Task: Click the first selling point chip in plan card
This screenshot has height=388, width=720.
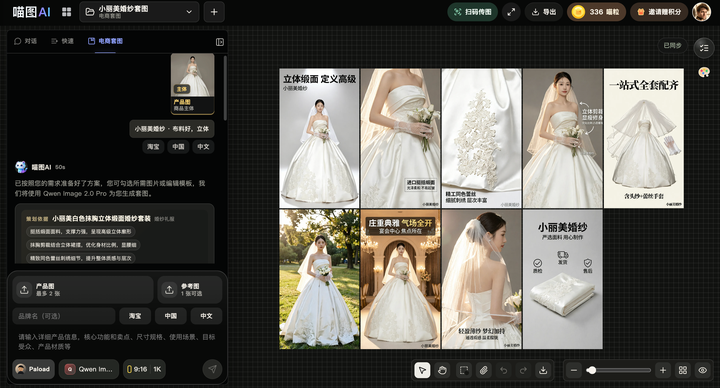Action: pos(81,231)
